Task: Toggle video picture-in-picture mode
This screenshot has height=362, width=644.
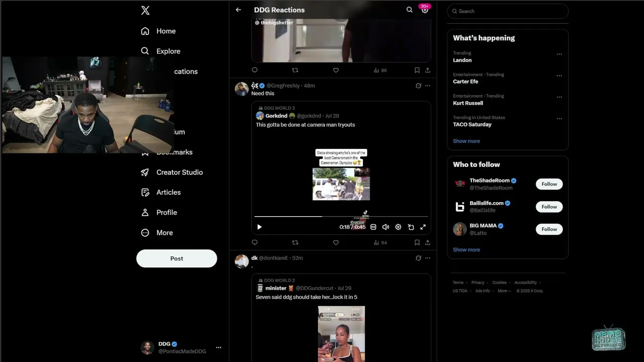Action: pyautogui.click(x=411, y=227)
